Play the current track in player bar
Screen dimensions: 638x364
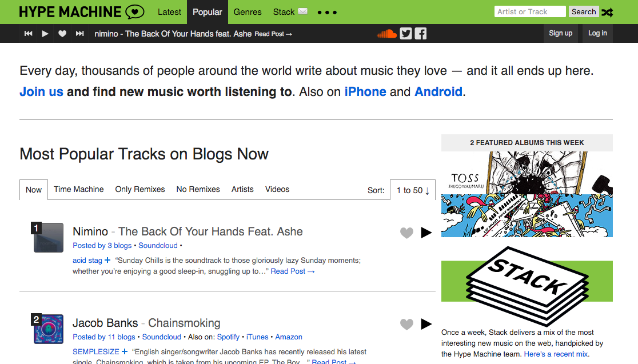(45, 33)
